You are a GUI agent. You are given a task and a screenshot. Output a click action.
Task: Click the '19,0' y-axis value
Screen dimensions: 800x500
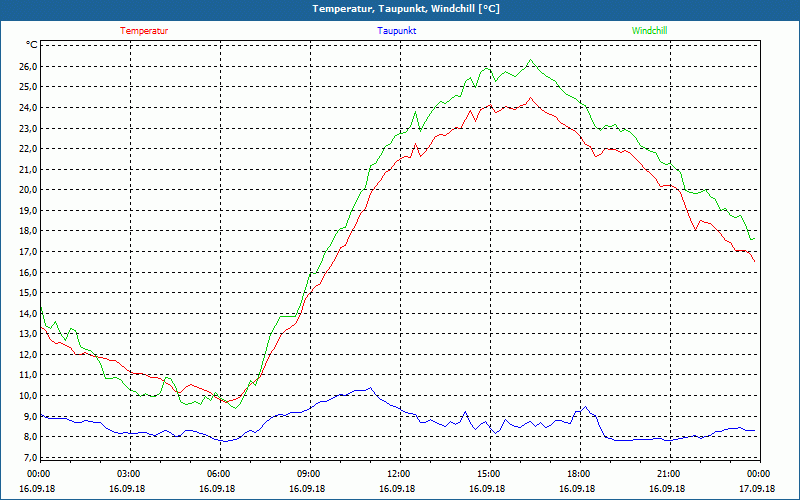click(x=29, y=210)
